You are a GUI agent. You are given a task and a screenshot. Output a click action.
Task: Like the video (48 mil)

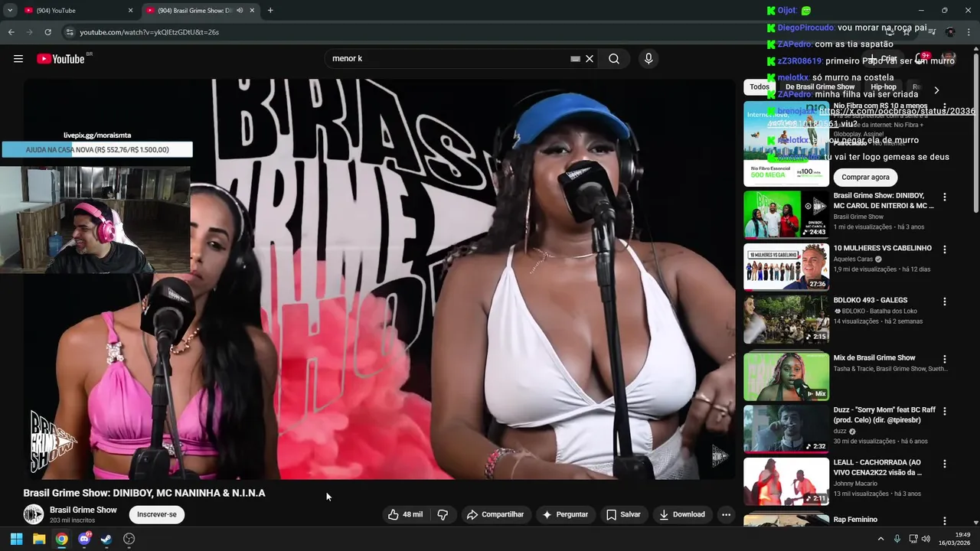(x=405, y=514)
